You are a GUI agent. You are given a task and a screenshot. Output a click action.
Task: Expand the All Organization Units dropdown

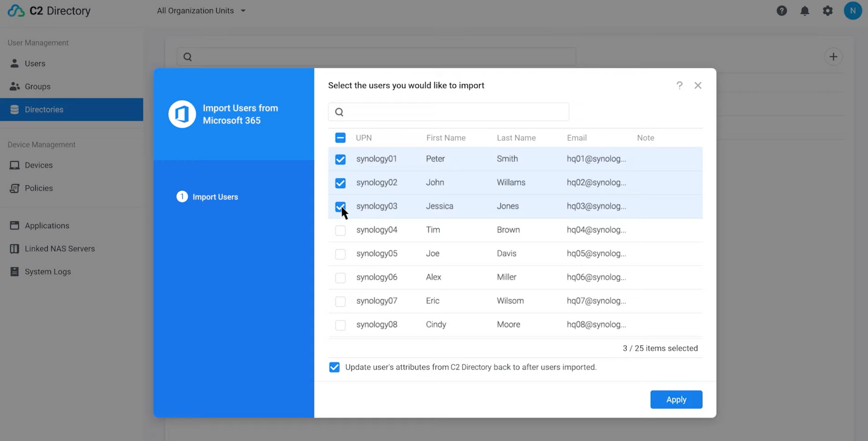click(x=201, y=11)
